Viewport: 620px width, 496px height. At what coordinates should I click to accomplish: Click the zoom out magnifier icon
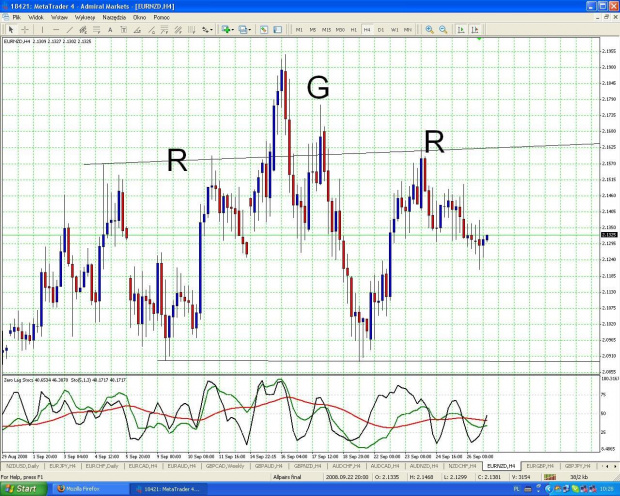443,30
